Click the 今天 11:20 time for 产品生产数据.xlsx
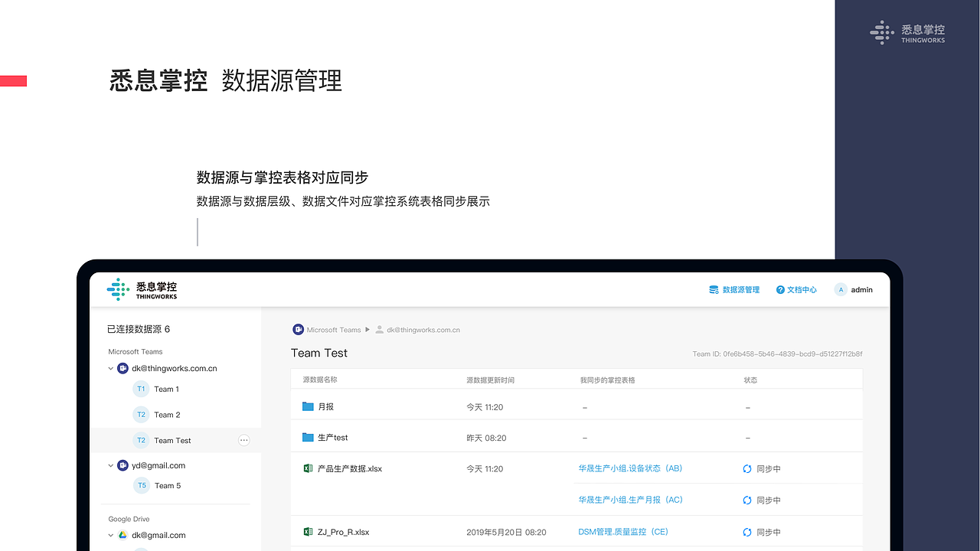The width and height of the screenshot is (980, 551). pos(485,468)
